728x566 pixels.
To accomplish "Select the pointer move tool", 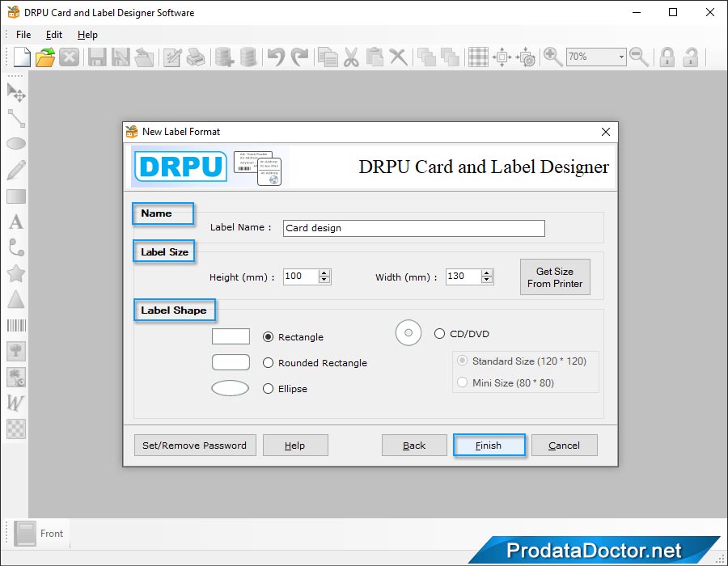I will [x=16, y=93].
